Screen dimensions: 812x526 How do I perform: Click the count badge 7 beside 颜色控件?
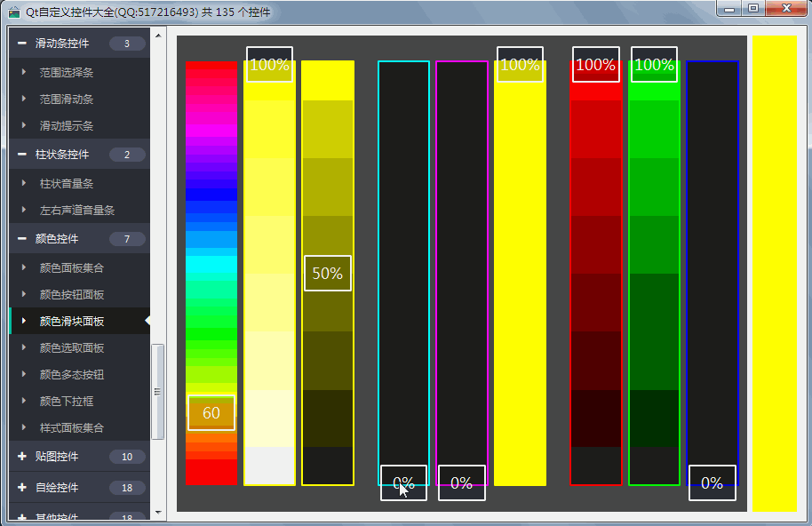point(127,239)
